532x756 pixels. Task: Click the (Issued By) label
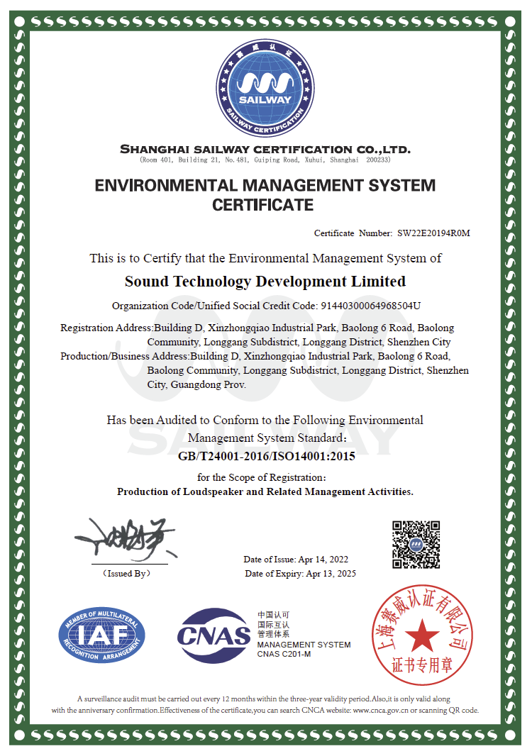pyautogui.click(x=127, y=574)
